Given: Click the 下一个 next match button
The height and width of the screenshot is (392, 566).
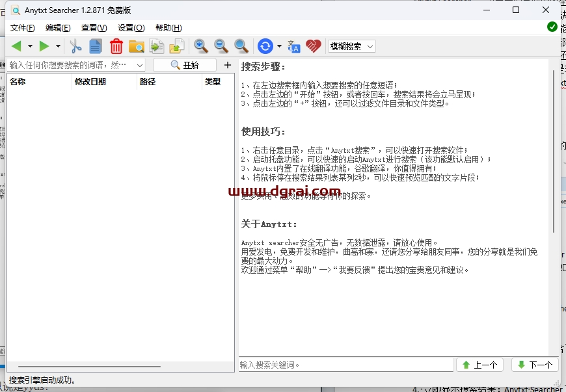Looking at the screenshot, I should pyautogui.click(x=535, y=365).
